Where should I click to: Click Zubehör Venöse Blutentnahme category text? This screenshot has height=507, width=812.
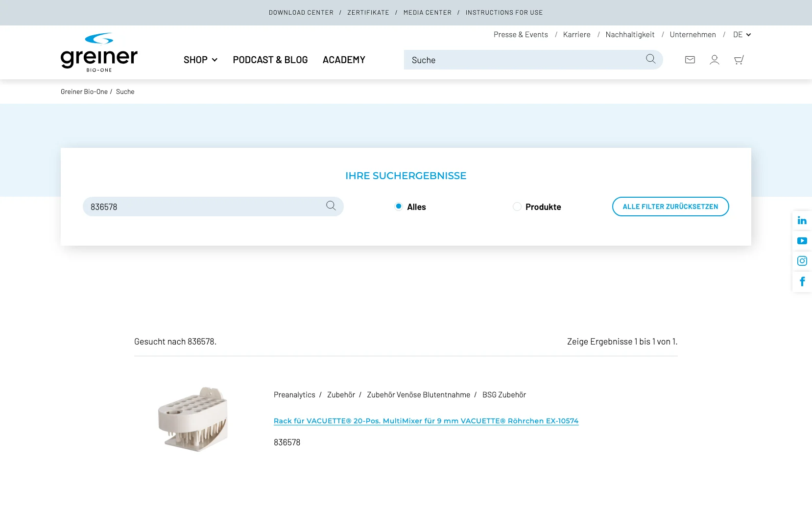419,395
